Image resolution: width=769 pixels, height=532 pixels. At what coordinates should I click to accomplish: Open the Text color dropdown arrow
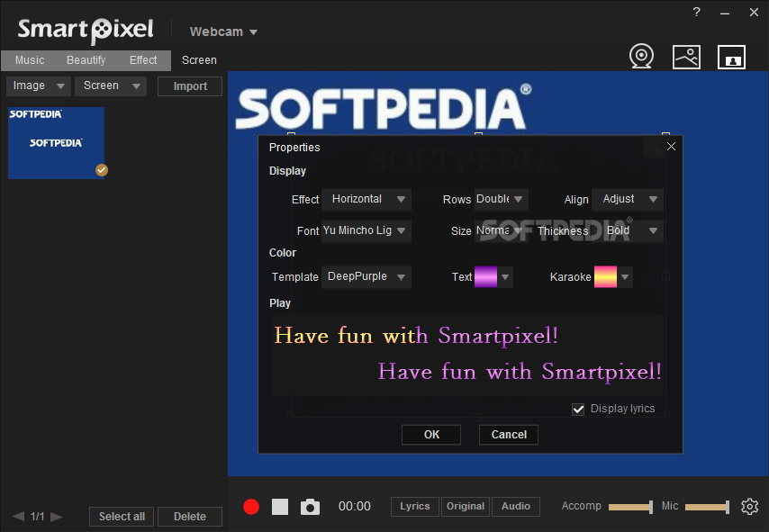[x=505, y=277]
